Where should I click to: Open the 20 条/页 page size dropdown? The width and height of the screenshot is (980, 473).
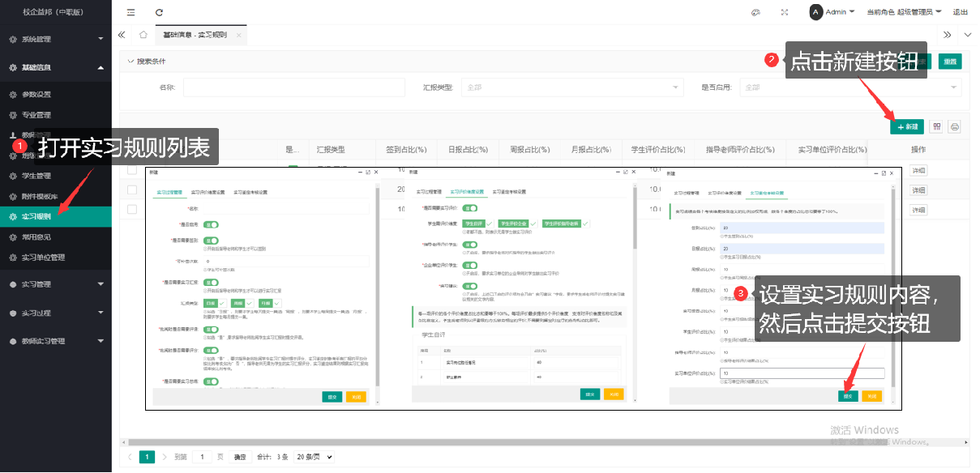click(314, 457)
